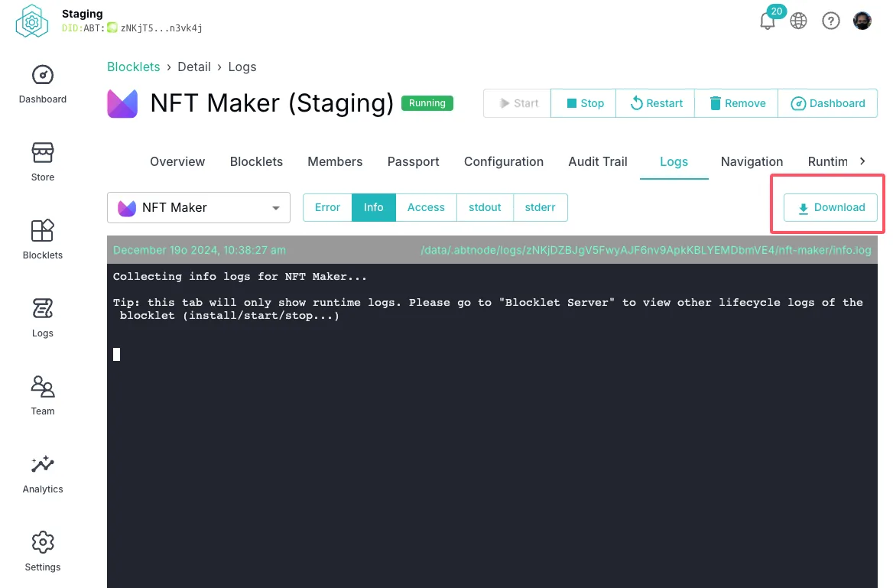Show stderr logs
This screenshot has height=588, width=893.
(540, 207)
